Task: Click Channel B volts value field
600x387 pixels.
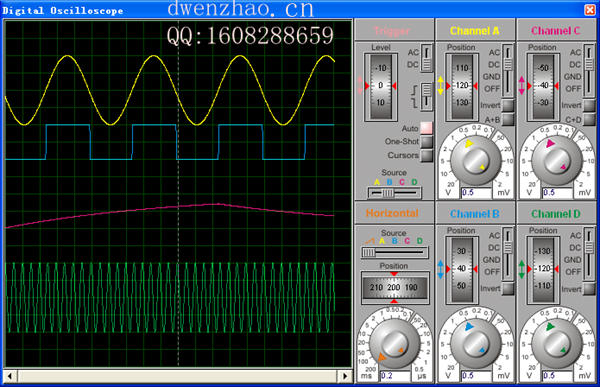Action: click(x=476, y=376)
